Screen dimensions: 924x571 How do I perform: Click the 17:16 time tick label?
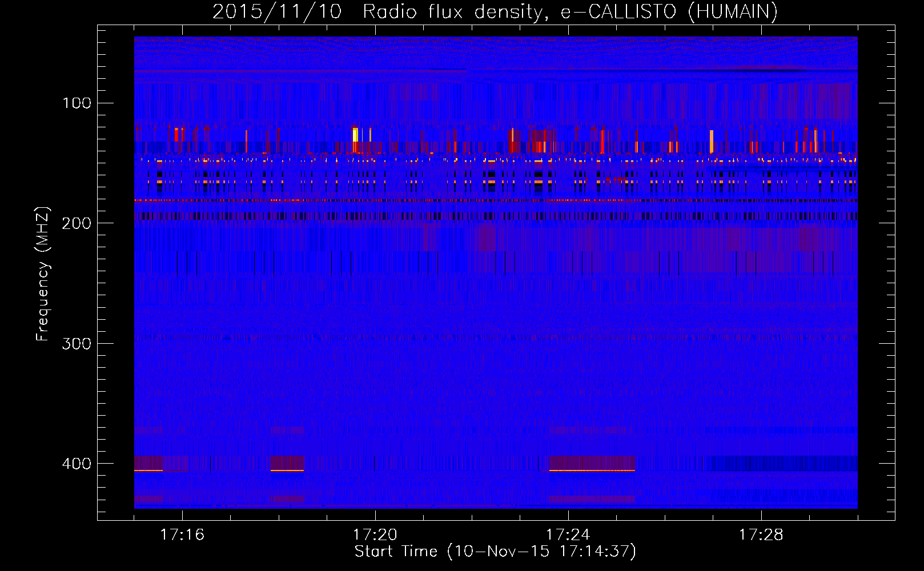(x=182, y=535)
